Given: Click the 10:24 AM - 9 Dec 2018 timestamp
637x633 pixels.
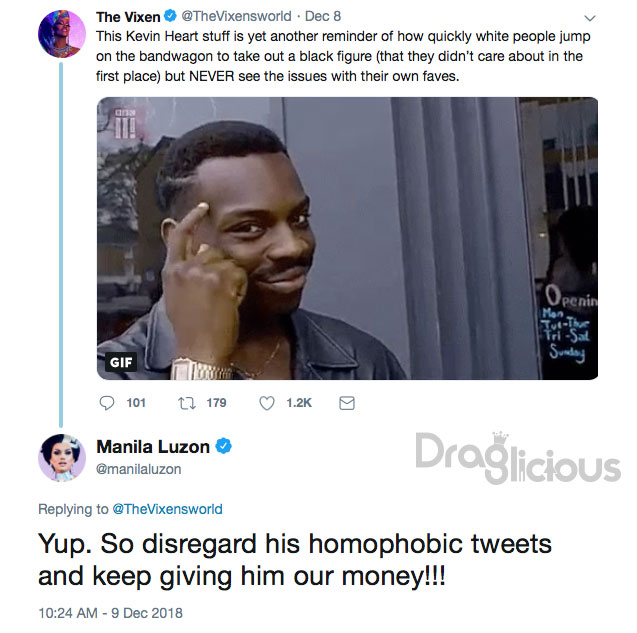Looking at the screenshot, I should coord(110,613).
